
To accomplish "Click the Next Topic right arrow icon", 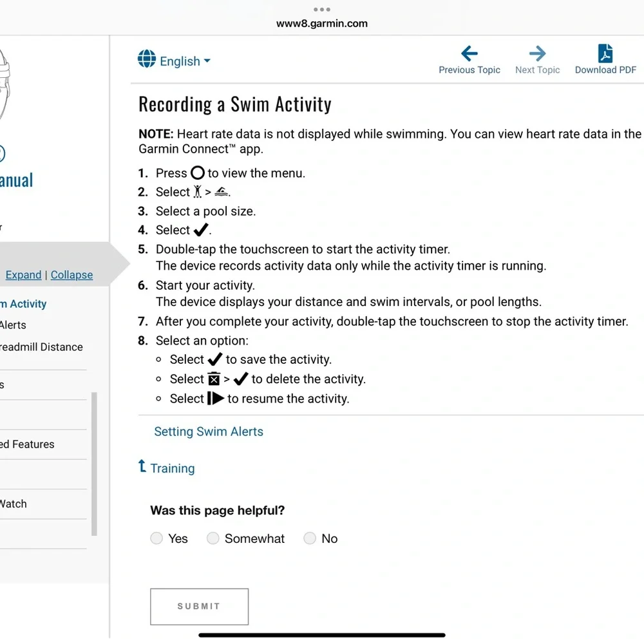I will (537, 53).
